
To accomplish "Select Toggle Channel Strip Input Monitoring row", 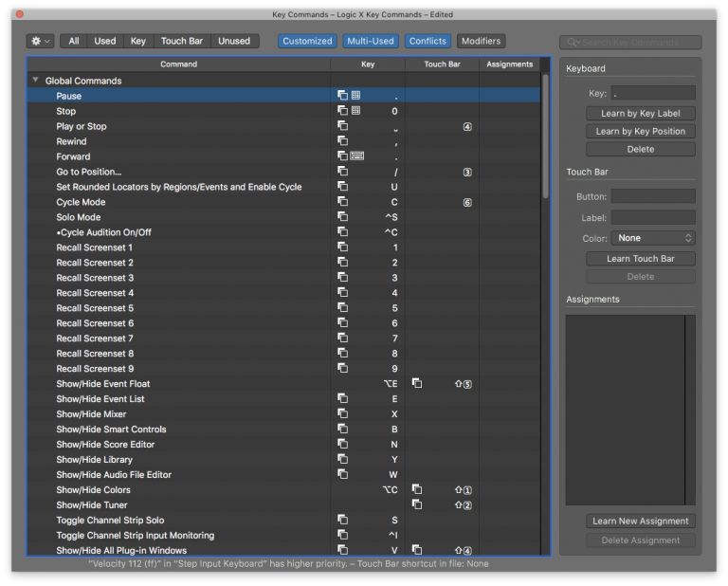I will coord(283,536).
